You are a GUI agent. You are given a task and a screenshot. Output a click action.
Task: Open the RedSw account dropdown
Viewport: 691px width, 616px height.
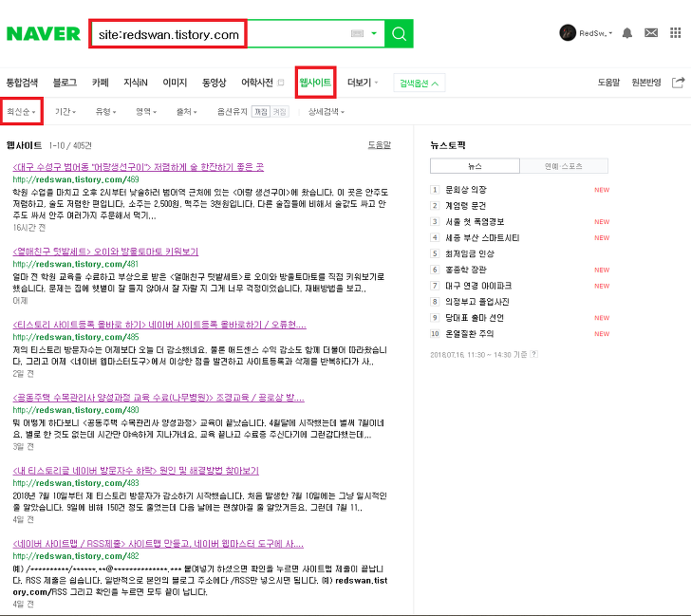tap(596, 33)
